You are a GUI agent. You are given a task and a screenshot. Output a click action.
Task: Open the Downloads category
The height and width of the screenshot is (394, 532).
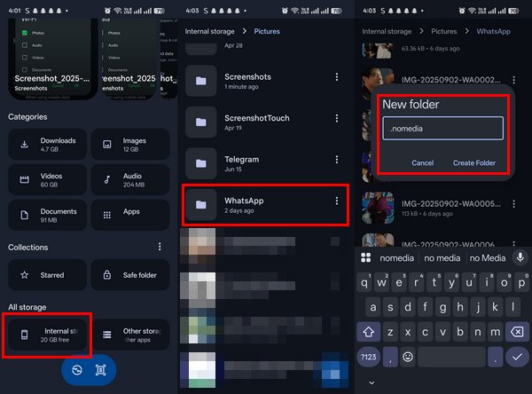click(x=47, y=145)
